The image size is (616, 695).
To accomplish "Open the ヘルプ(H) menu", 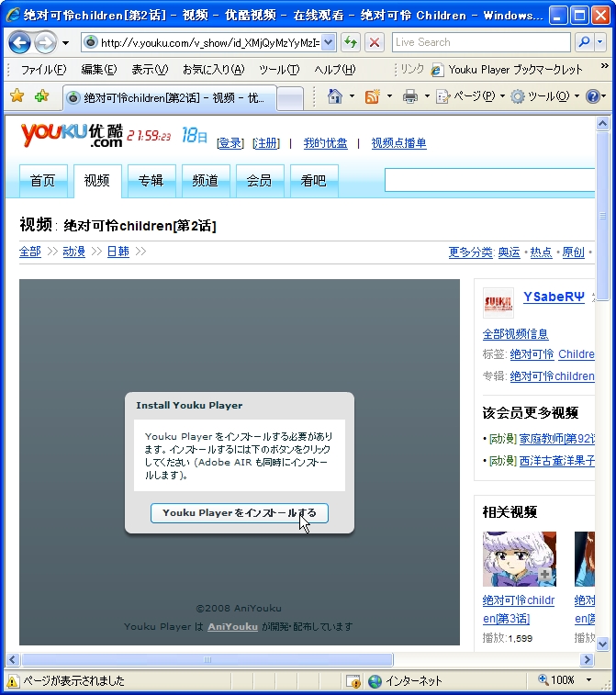I will coord(334,70).
